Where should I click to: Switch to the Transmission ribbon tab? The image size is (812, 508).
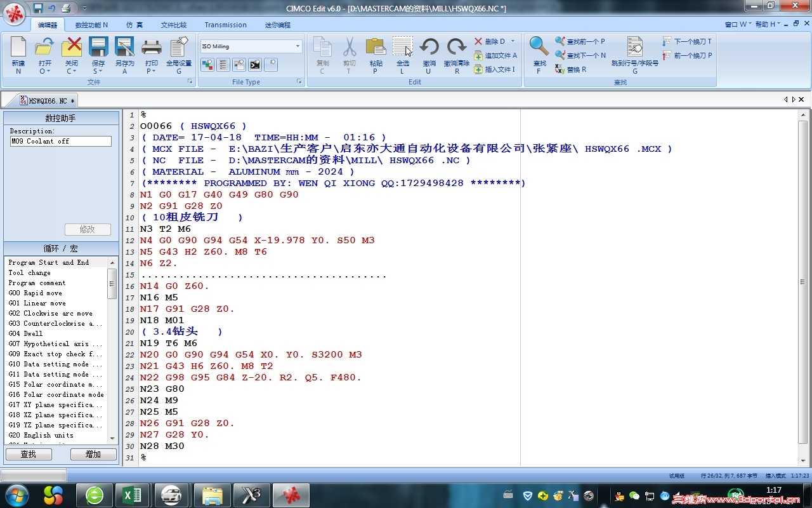point(225,25)
